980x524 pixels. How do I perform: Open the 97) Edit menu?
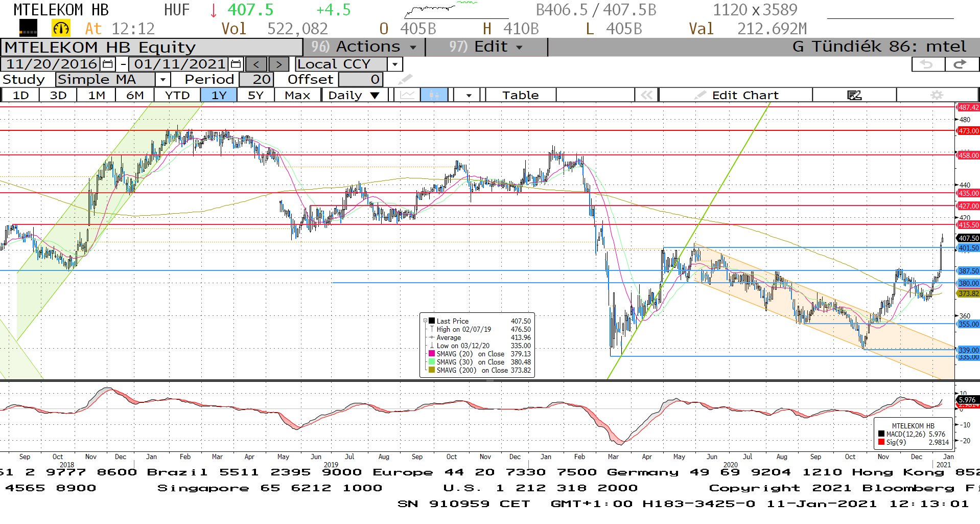pos(486,47)
